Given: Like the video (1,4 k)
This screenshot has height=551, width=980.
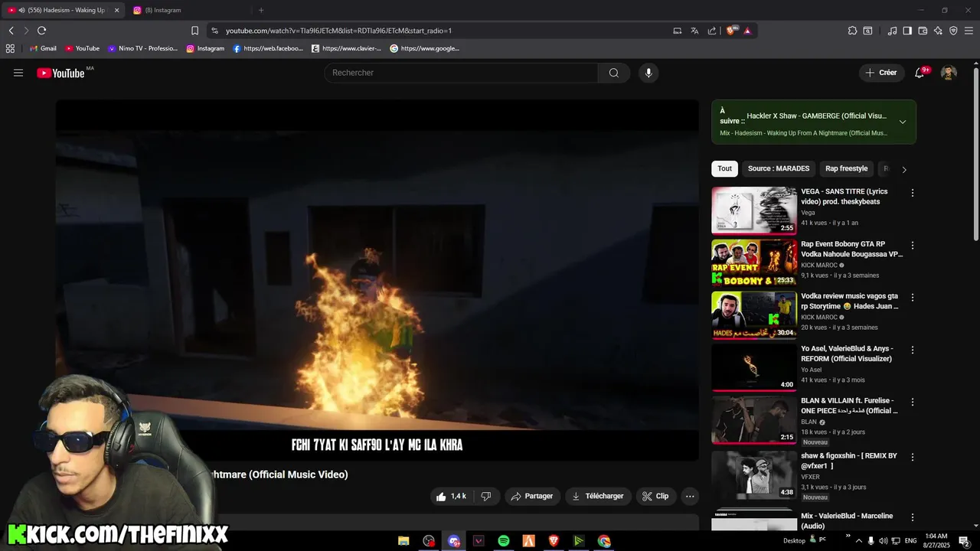Looking at the screenshot, I should point(450,496).
